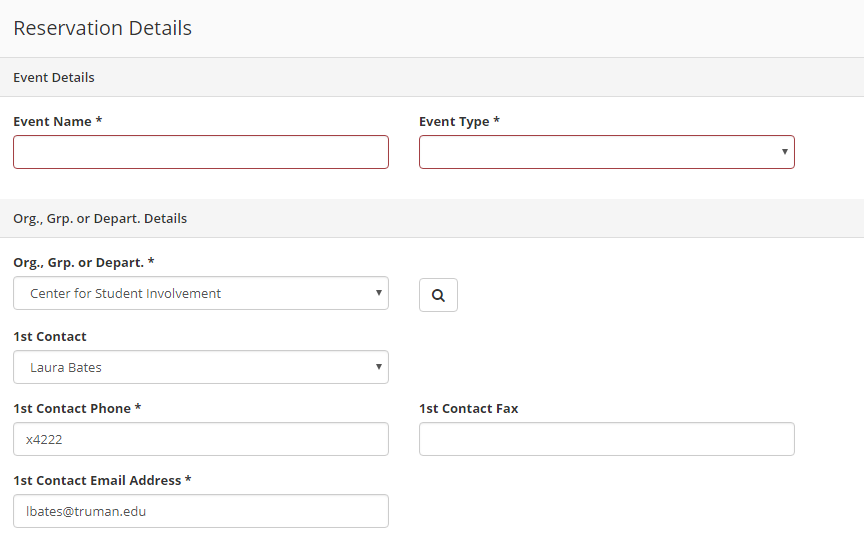
Task: Focus the Event Name text field
Action: pos(201,152)
